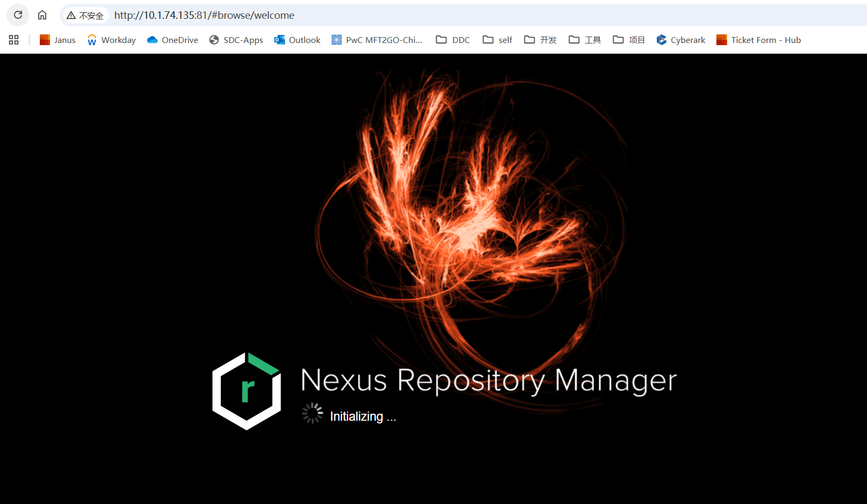This screenshot has height=504, width=867.
Task: Open the SDC-Apps bookmark
Action: (x=236, y=40)
